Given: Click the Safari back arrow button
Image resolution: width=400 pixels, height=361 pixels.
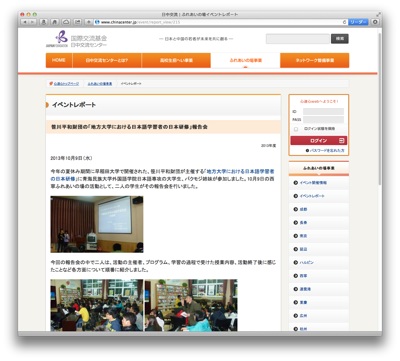Looking at the screenshot, I should tap(25, 22).
